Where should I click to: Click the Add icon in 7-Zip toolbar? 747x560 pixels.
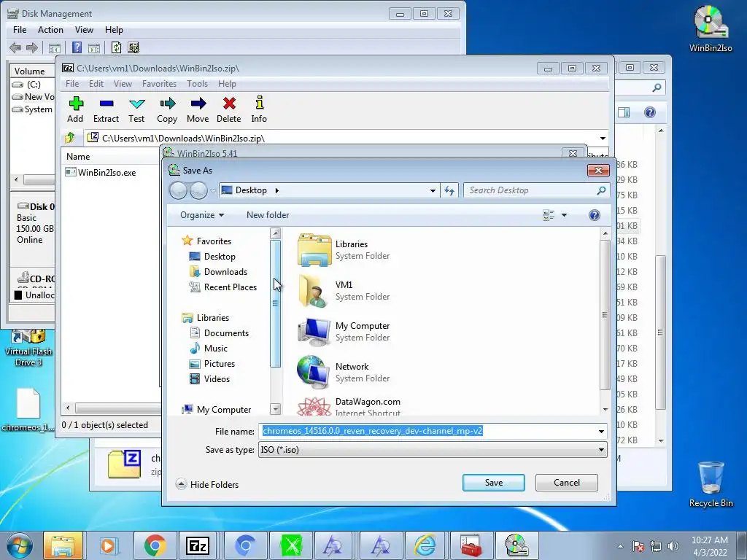point(75,104)
